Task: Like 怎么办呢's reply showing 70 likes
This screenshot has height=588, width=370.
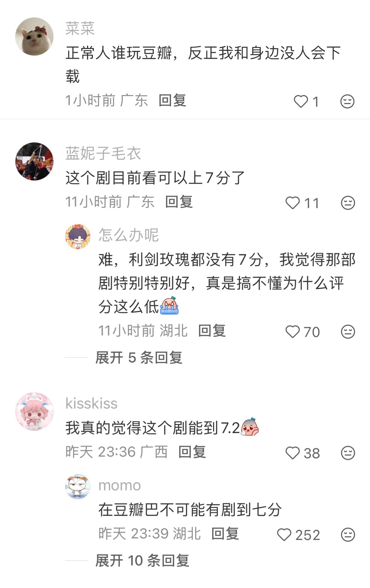Action: point(292,332)
